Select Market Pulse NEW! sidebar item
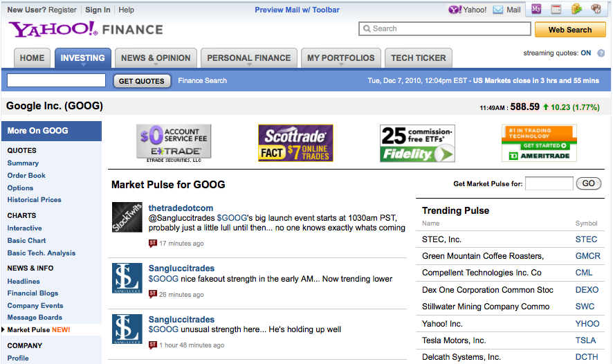The height and width of the screenshot is (364, 613). coord(39,330)
